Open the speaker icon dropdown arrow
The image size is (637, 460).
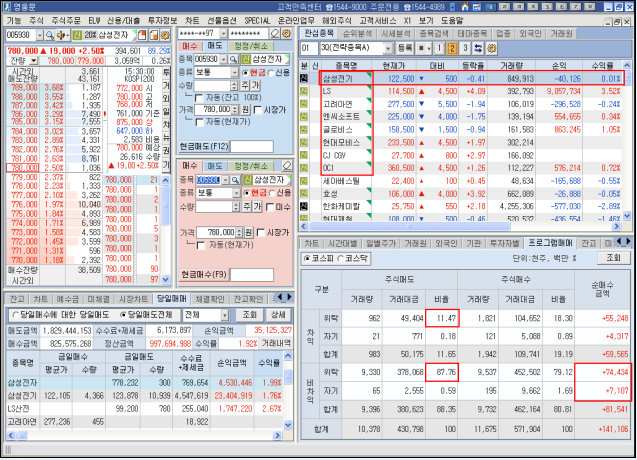click(67, 35)
